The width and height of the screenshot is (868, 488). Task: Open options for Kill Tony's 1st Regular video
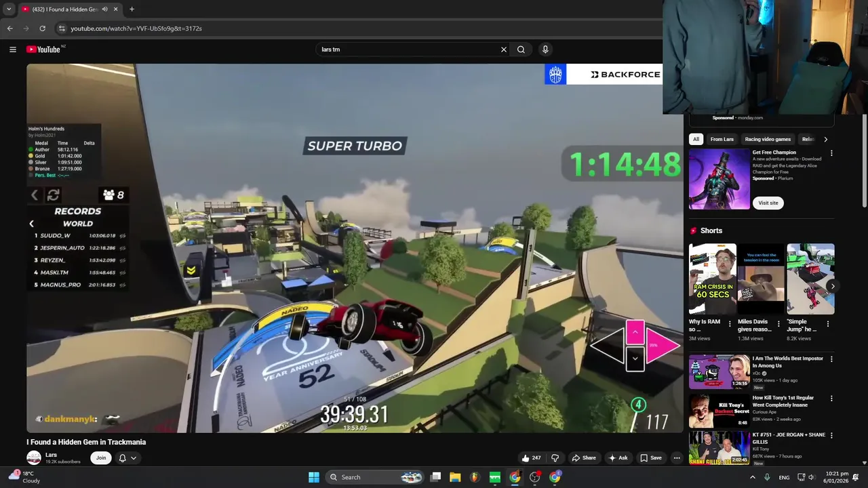click(x=831, y=399)
